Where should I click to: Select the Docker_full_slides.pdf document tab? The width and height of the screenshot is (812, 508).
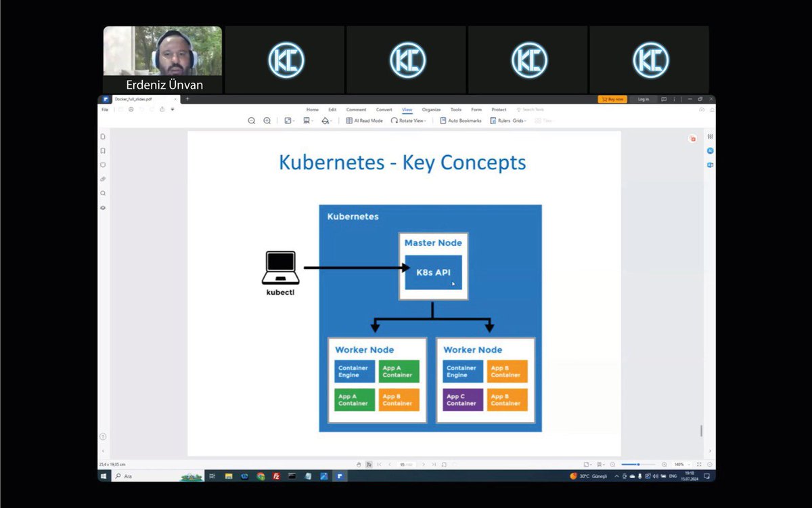pyautogui.click(x=145, y=99)
